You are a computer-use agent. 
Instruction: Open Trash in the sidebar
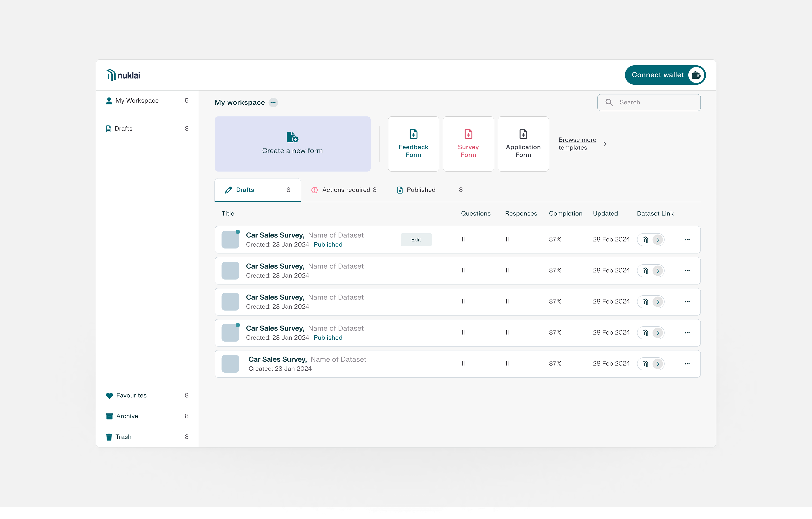pyautogui.click(x=147, y=437)
